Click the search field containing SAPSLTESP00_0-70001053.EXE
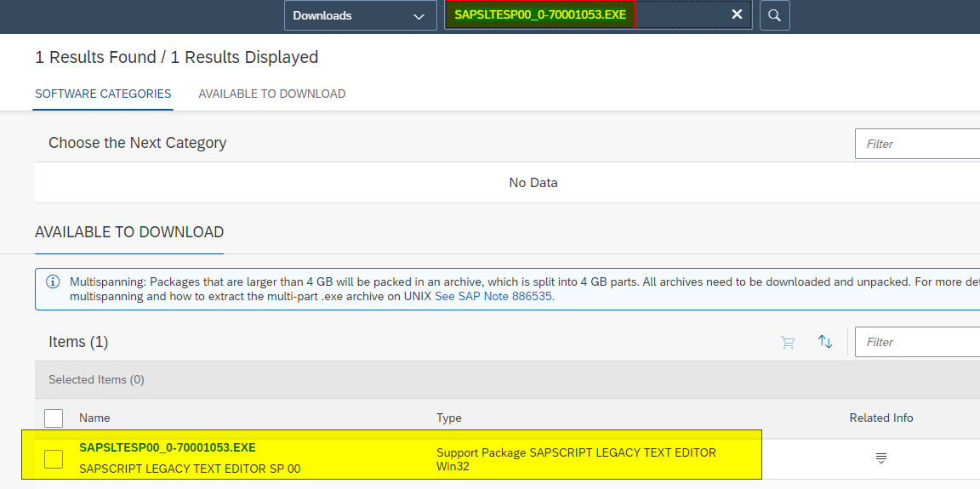Screen dimensions: 980x489 598,15
